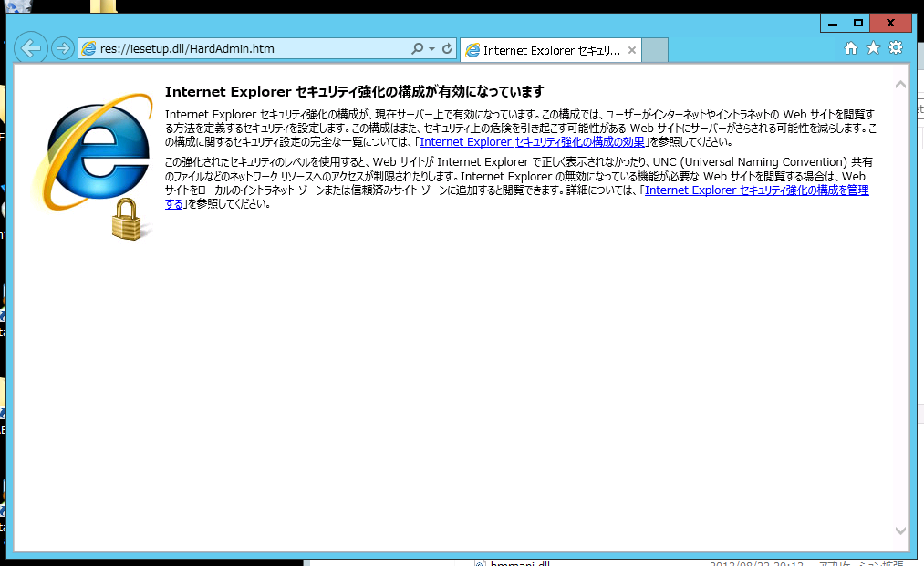Minimize the Internet Explorer window
Screen dimensions: 924x566
pos(833,24)
